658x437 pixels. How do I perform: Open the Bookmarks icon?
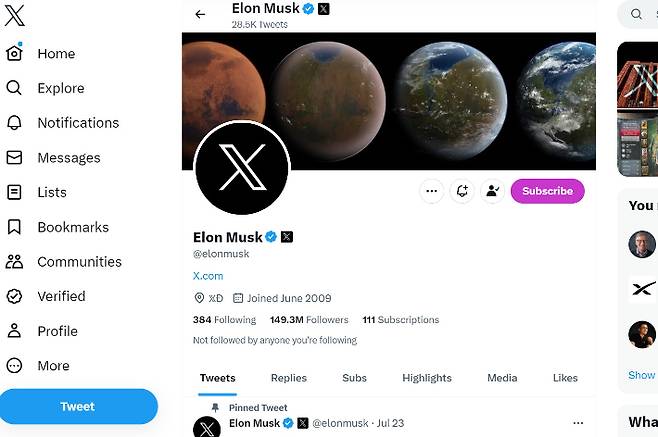(x=14, y=227)
